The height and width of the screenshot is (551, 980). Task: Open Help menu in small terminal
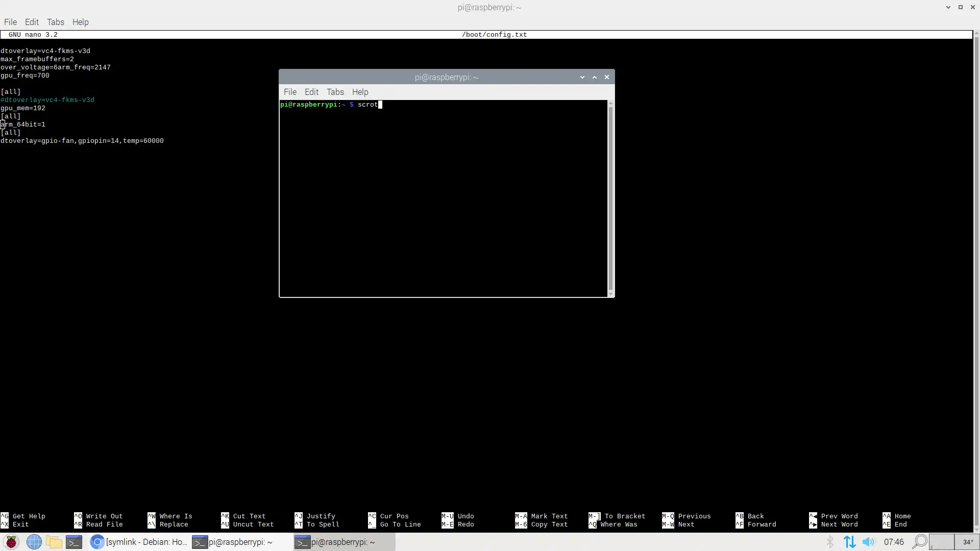tap(360, 92)
